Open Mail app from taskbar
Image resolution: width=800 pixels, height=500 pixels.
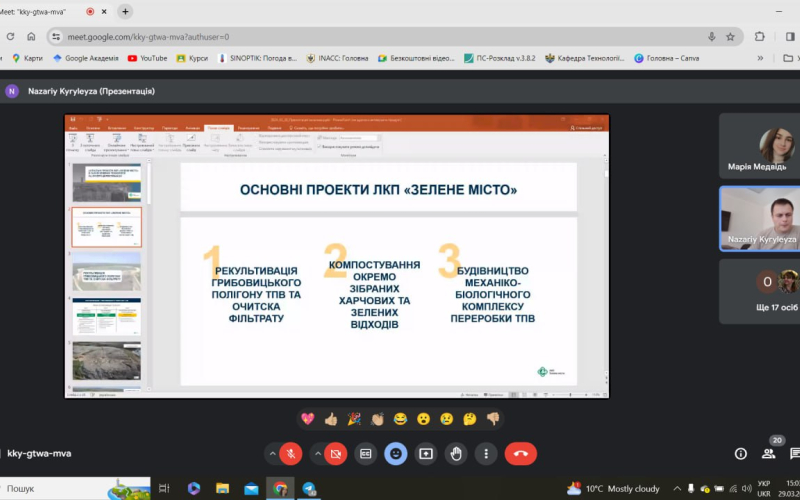click(x=251, y=488)
